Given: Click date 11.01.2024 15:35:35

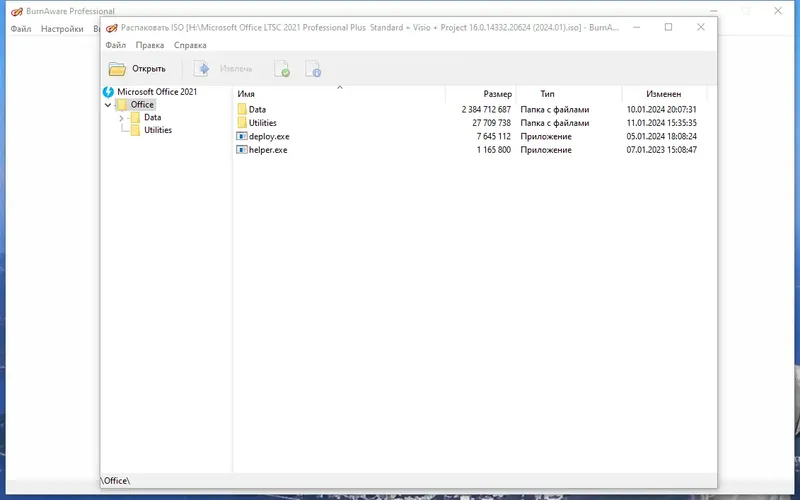Looking at the screenshot, I should [661, 123].
